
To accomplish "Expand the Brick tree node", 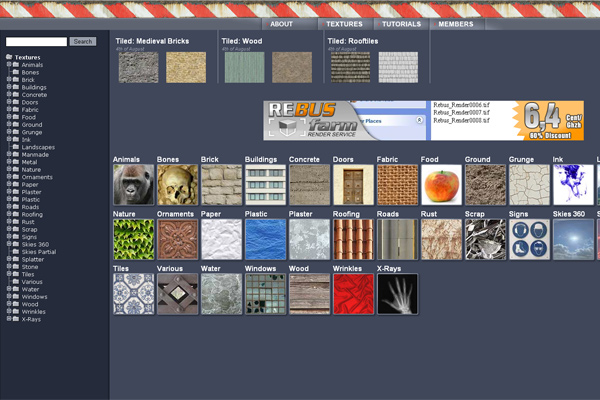I will click(9, 79).
